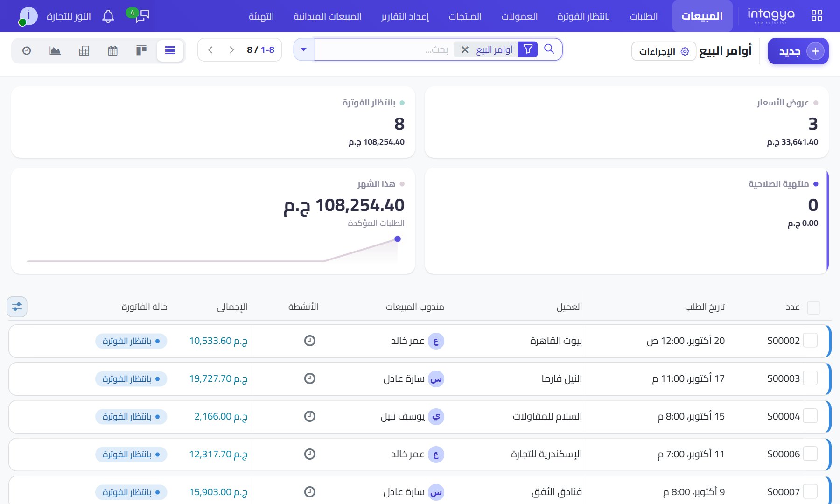Select checkbox for order S00003
Viewport: 840px width, 504px height.
811,378
